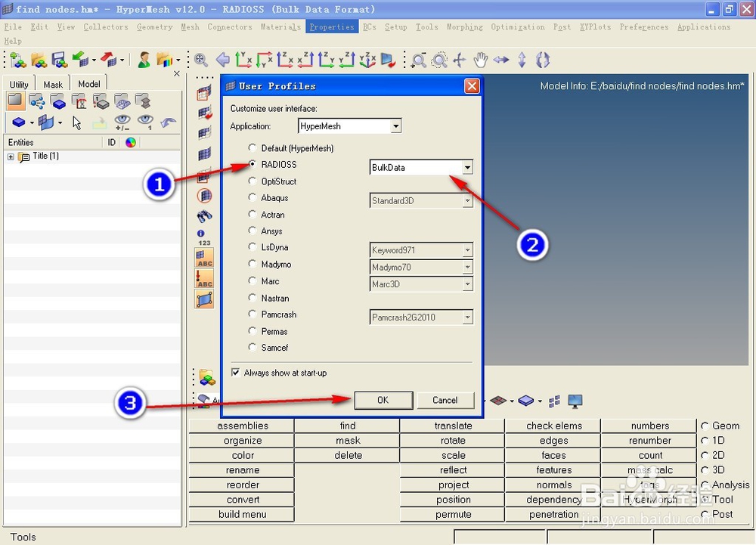756x545 pixels.
Task: Close the browser panel with X
Action: pyautogui.click(x=176, y=73)
